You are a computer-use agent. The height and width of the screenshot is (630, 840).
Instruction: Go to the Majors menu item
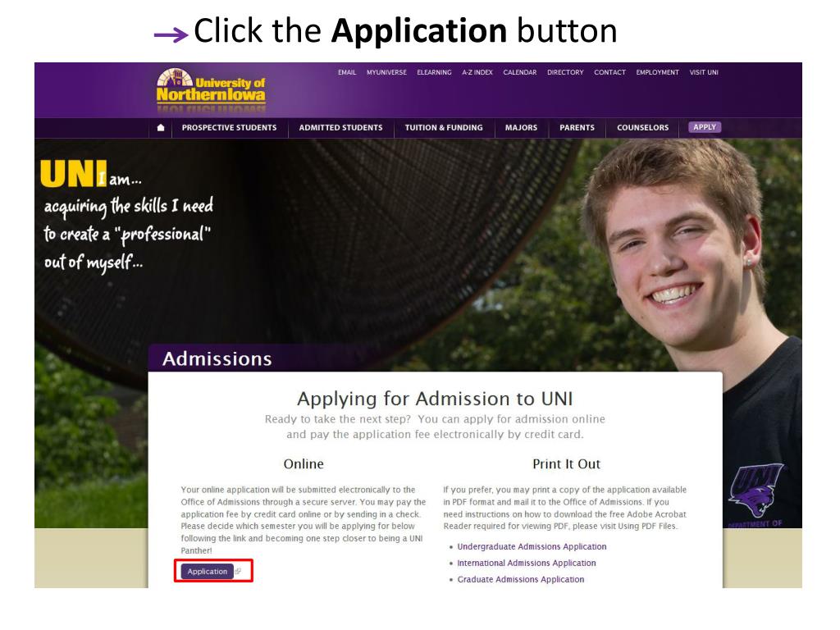click(x=521, y=127)
